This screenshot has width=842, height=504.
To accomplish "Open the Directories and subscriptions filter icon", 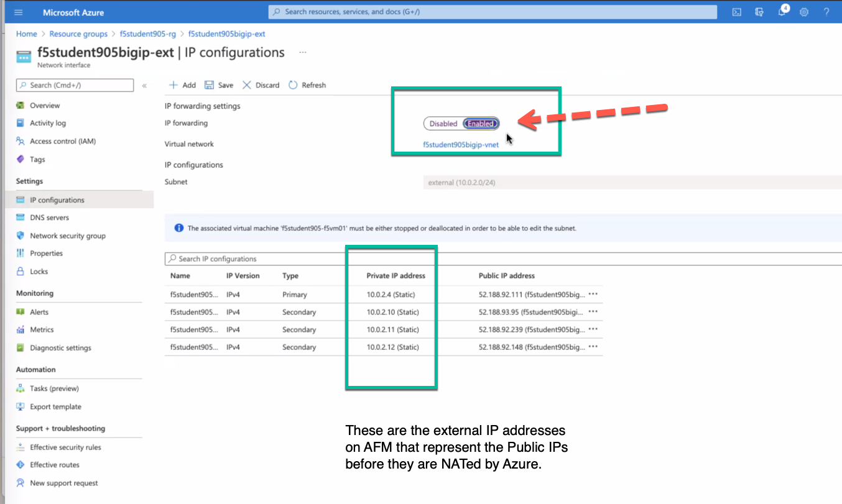I will coord(759,12).
